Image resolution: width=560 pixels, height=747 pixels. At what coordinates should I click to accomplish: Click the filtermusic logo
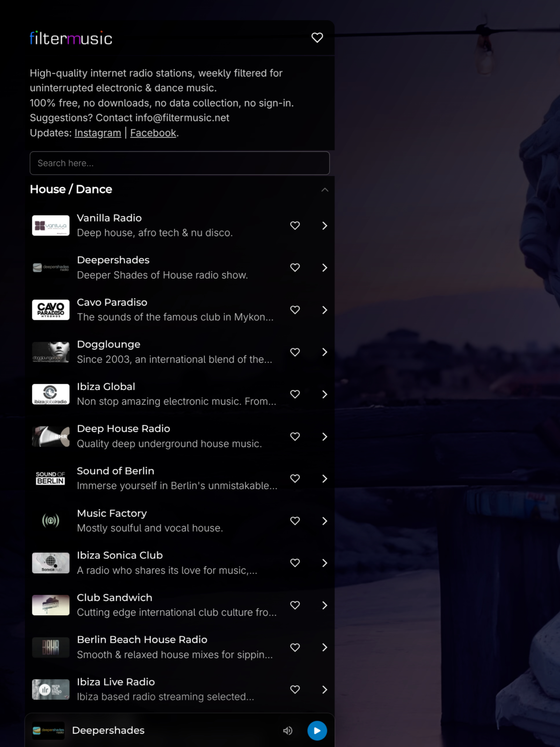pyautogui.click(x=71, y=38)
